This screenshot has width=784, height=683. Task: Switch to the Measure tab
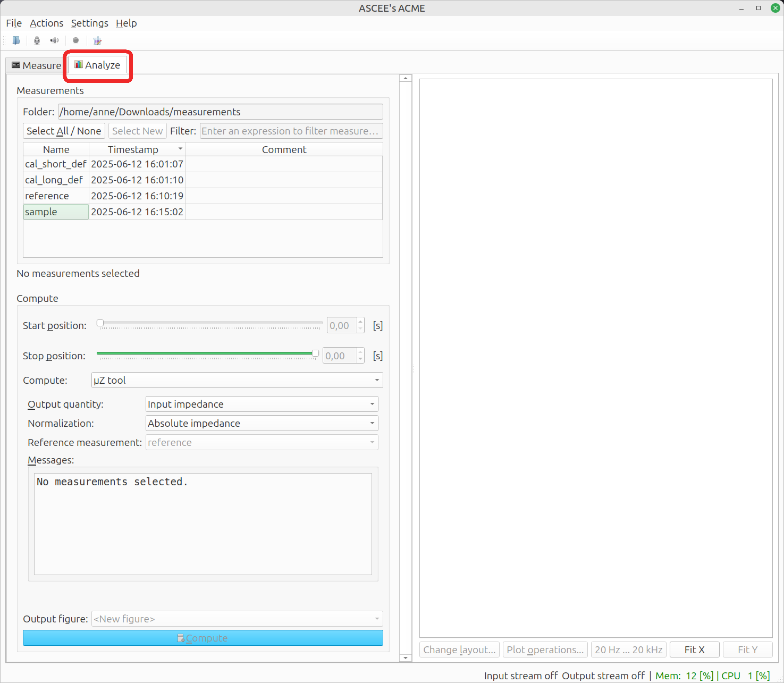click(x=37, y=65)
